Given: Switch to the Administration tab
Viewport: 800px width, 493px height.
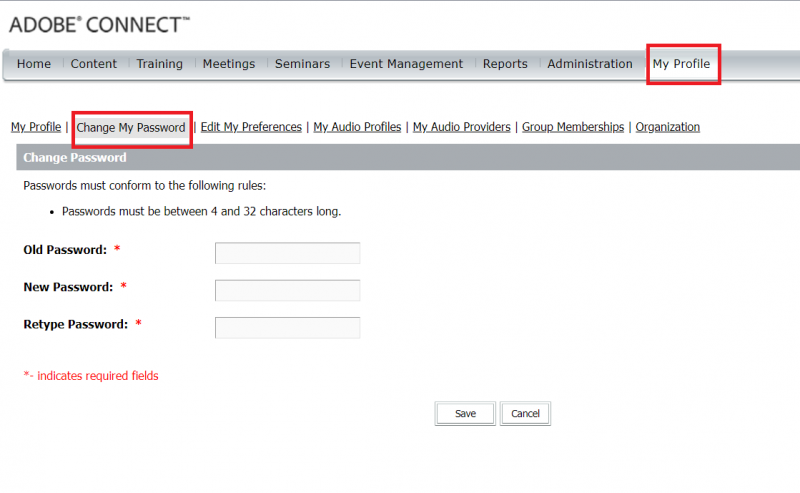Looking at the screenshot, I should tap(590, 64).
